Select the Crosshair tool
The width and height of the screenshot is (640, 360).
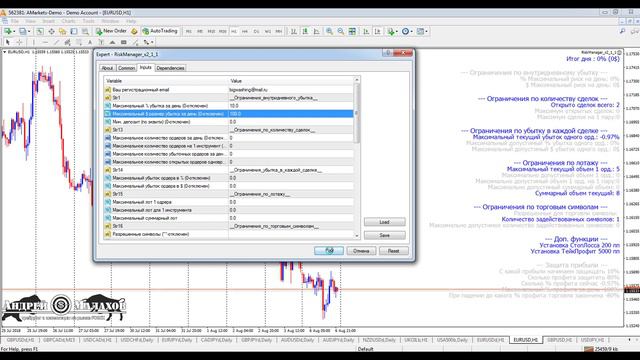pos(19,42)
